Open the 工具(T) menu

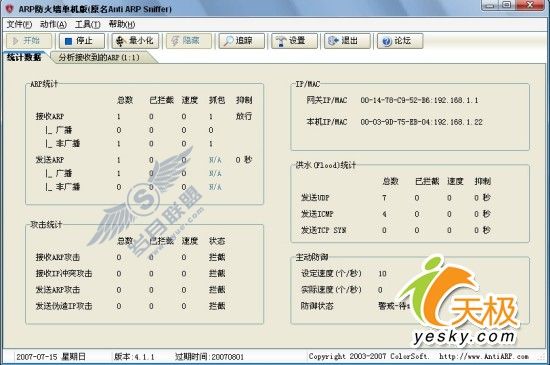(x=88, y=24)
